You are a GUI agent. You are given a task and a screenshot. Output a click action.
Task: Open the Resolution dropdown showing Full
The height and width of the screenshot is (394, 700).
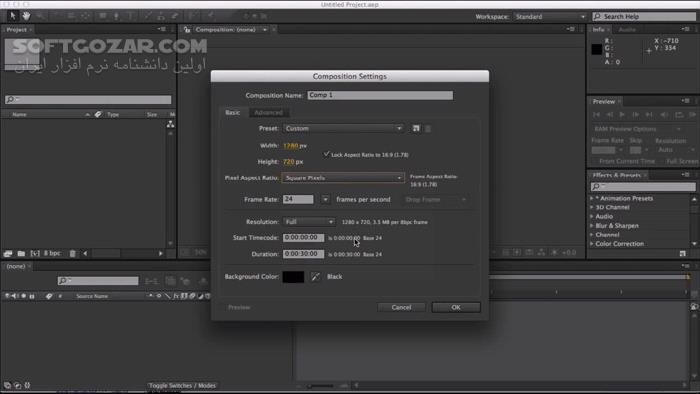(x=308, y=222)
